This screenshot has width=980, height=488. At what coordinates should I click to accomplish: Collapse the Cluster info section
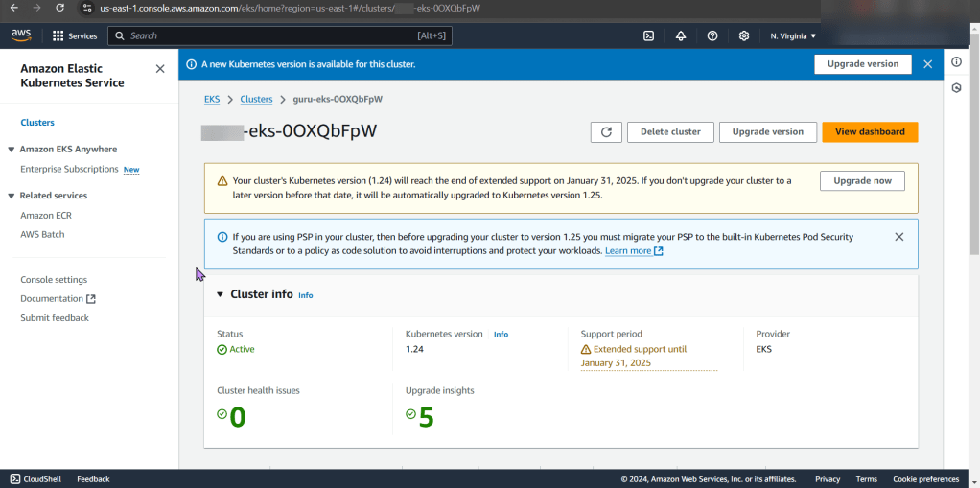click(220, 294)
